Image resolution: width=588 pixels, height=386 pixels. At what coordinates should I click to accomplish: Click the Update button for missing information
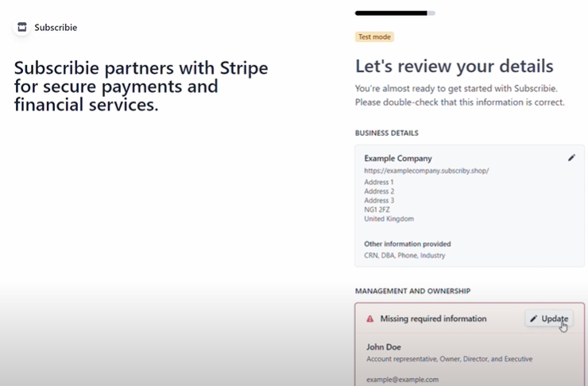point(549,318)
